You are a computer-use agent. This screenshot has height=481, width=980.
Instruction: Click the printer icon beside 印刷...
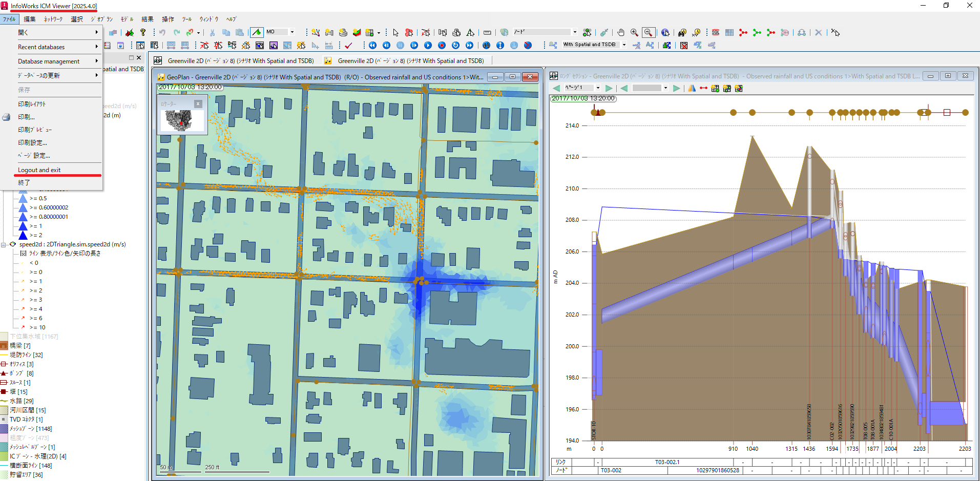6,117
